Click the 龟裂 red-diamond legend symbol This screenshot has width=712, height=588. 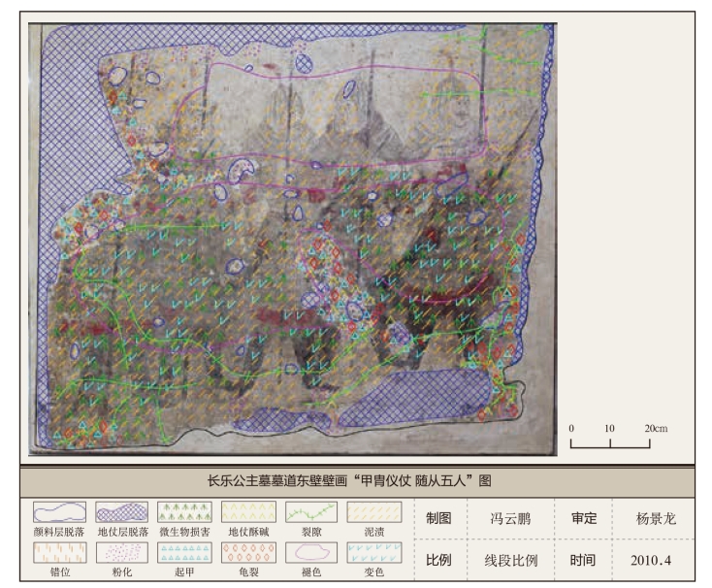[x=248, y=552]
